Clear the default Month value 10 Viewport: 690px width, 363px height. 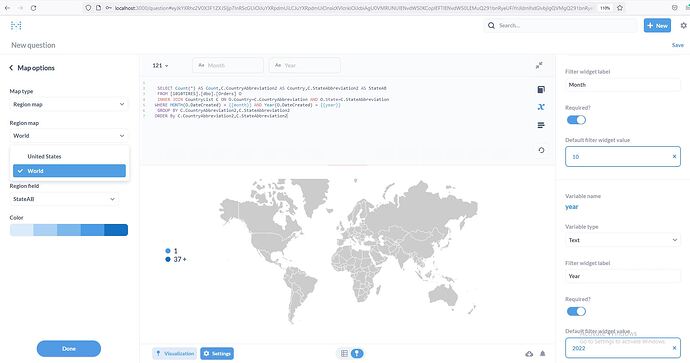[674, 157]
